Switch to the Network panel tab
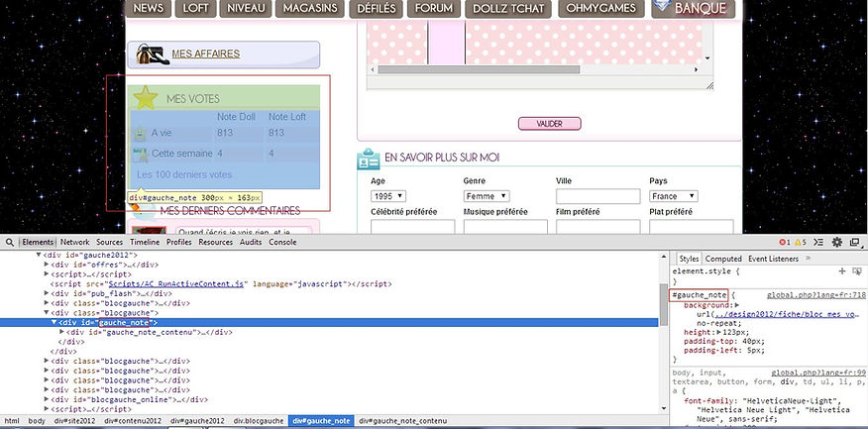868x429 pixels. coord(74,243)
